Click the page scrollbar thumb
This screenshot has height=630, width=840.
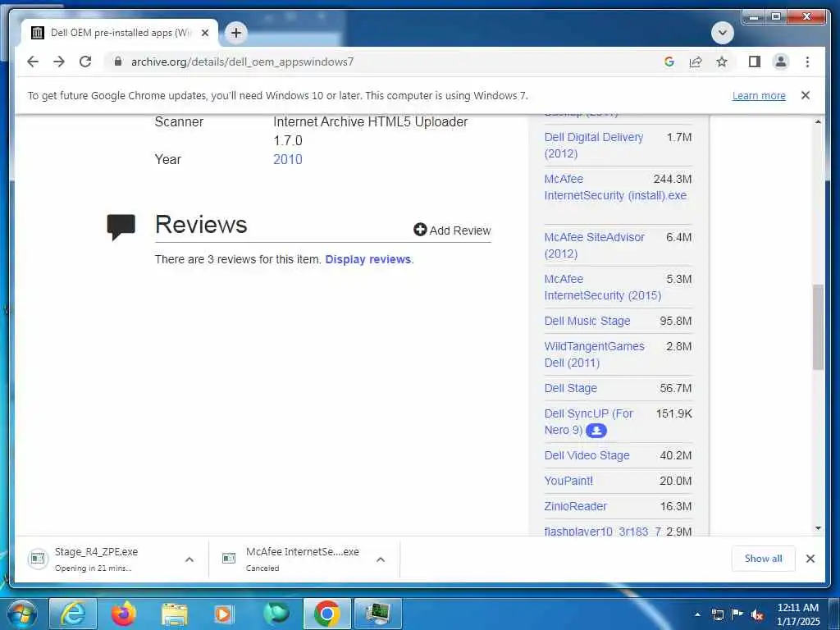click(x=818, y=326)
